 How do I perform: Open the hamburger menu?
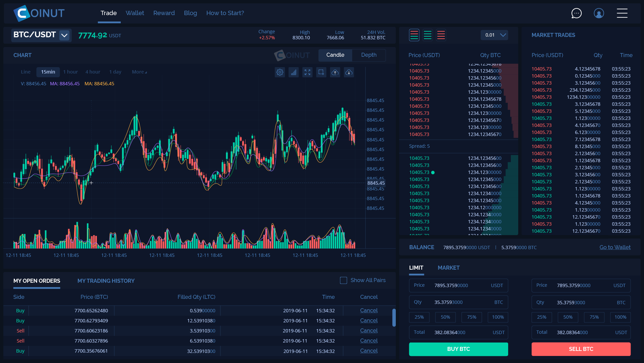click(622, 13)
